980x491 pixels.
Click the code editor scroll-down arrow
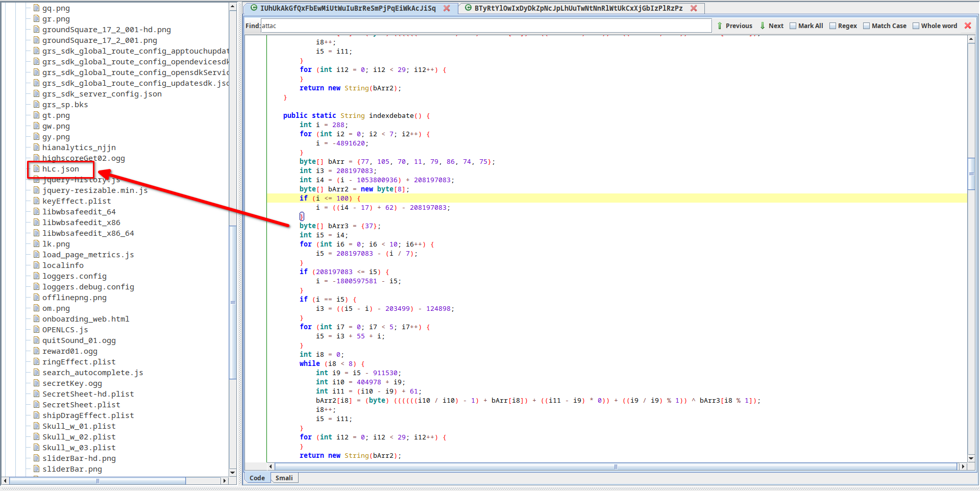coord(971,458)
